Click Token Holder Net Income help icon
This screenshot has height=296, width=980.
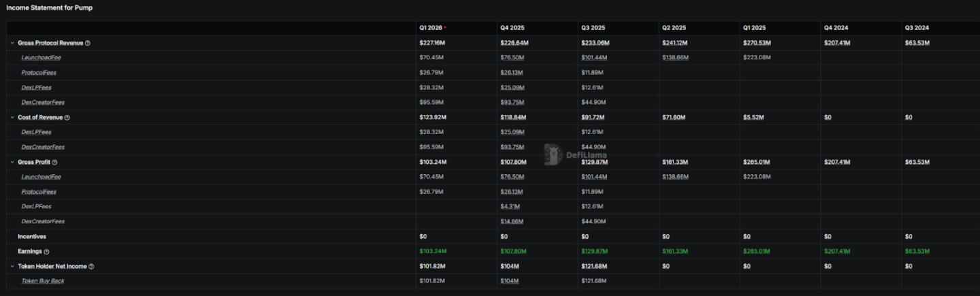tap(91, 267)
